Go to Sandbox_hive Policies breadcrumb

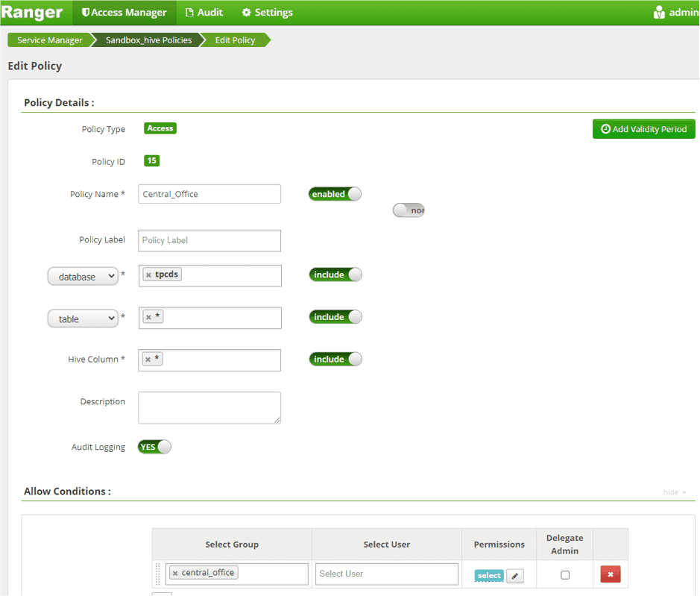tap(148, 40)
